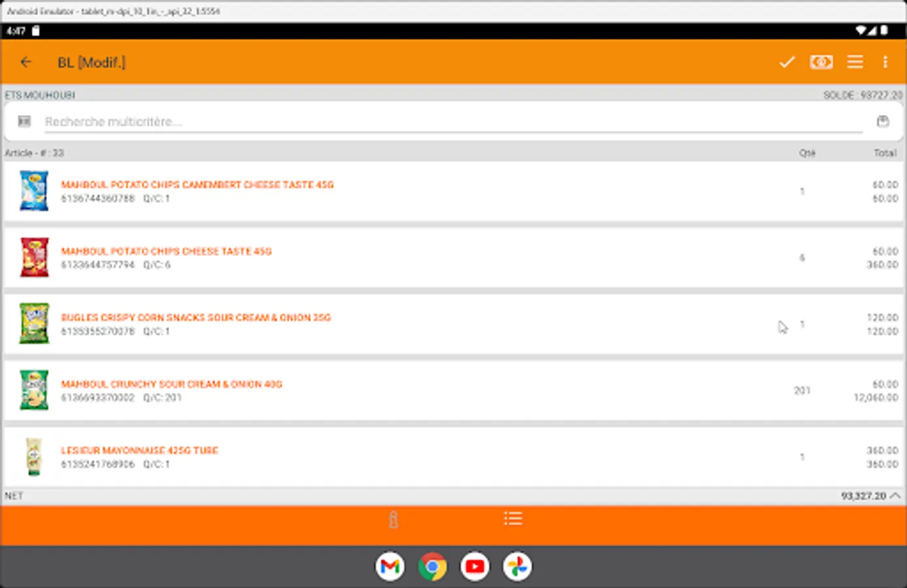Open the three-dot overflow menu
Viewport: 907px width, 588px height.
coord(885,62)
